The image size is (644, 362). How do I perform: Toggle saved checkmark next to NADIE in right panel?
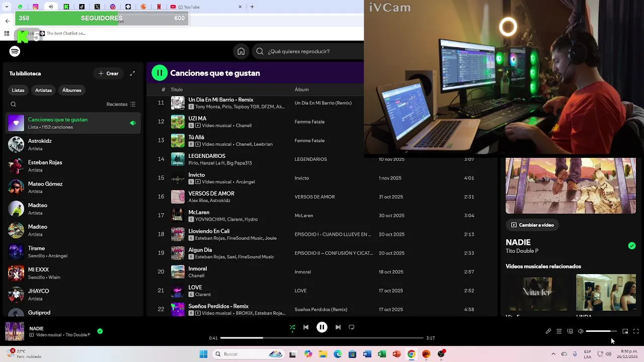(632, 246)
